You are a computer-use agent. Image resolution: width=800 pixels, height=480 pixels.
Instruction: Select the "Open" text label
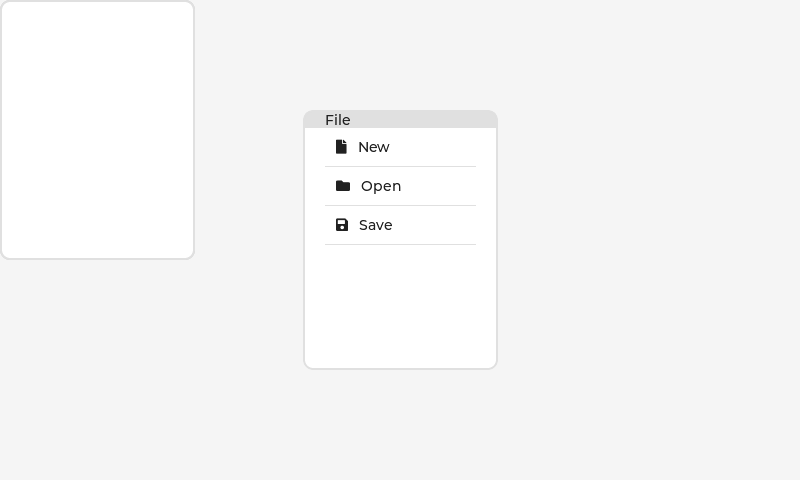(x=381, y=186)
